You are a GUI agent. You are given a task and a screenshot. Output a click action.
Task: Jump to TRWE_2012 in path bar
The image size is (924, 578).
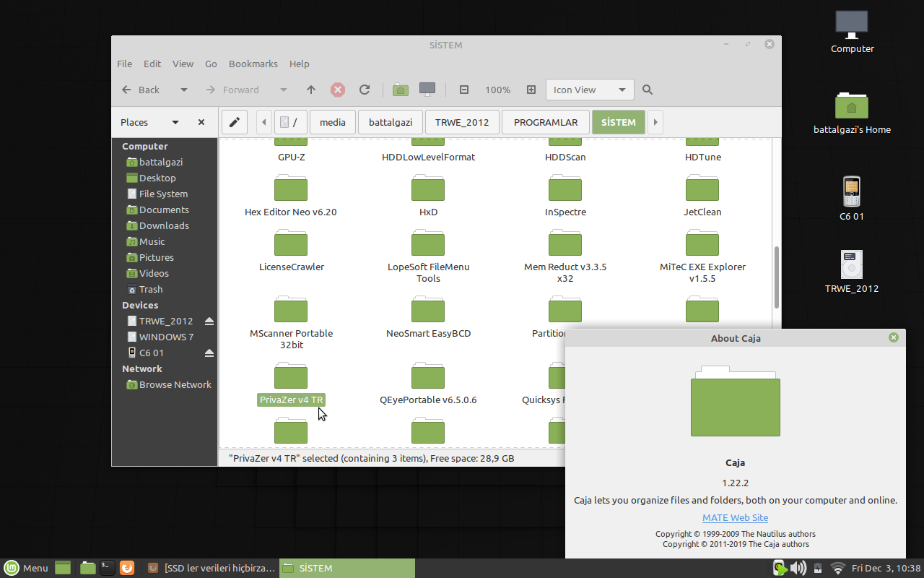click(x=462, y=122)
